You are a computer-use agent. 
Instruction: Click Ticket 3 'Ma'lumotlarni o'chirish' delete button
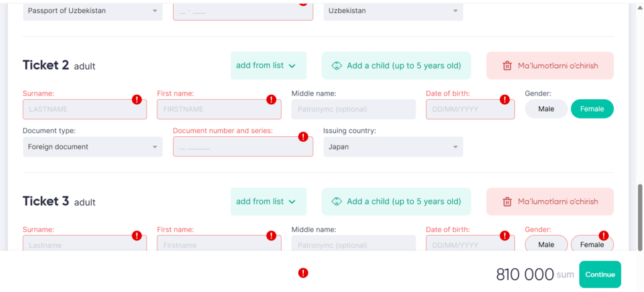click(550, 202)
